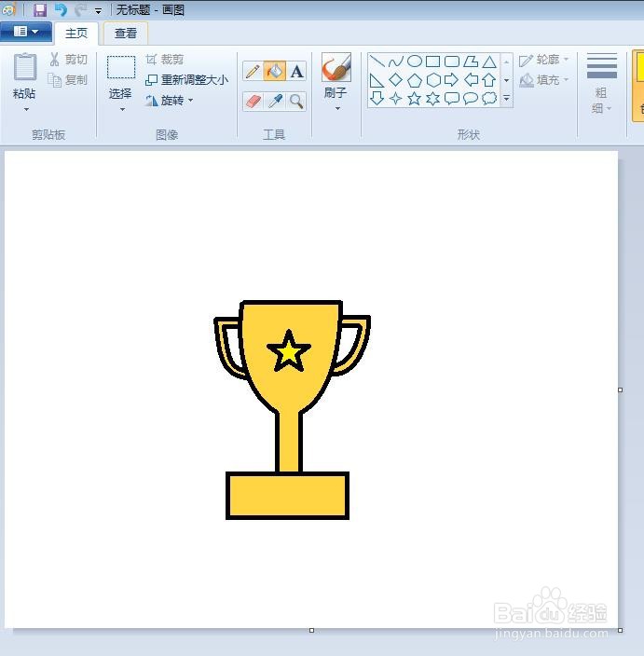
Task: Choose the Up arrow shape
Action: click(x=488, y=80)
